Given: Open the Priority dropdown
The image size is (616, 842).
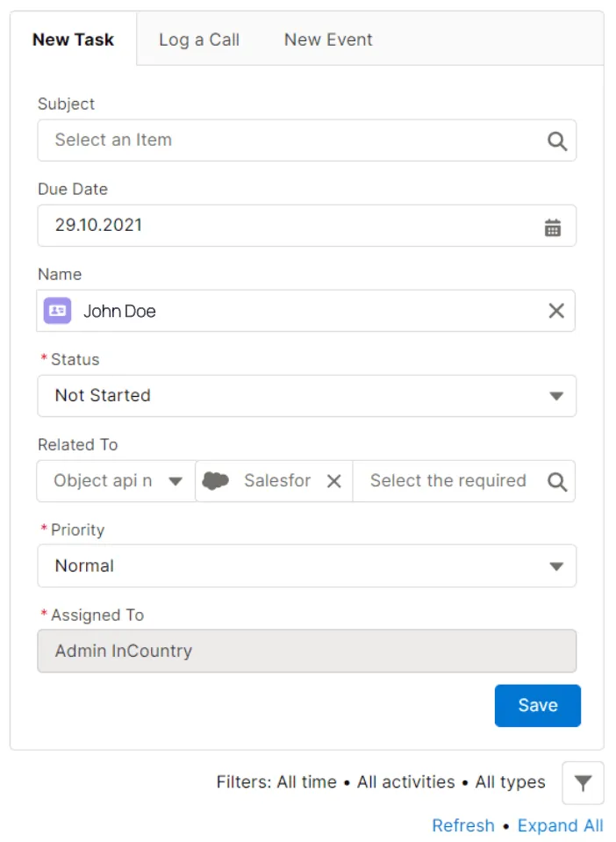Looking at the screenshot, I should click(556, 565).
